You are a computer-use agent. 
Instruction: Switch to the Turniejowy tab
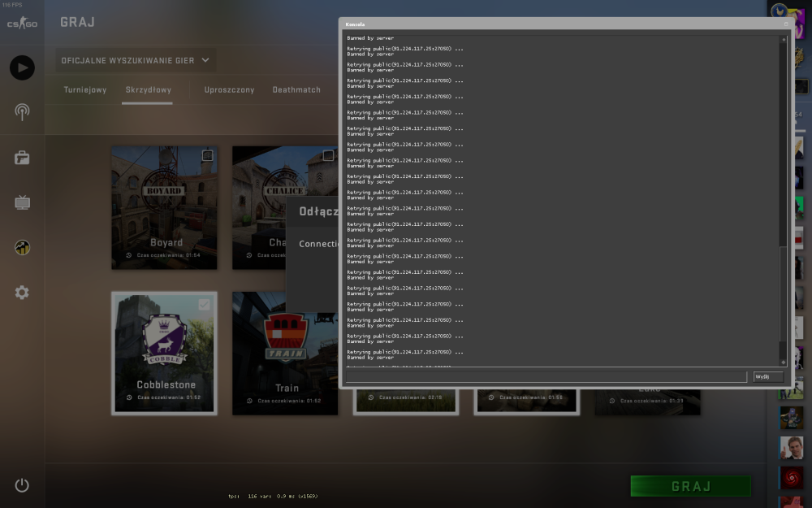click(x=85, y=89)
